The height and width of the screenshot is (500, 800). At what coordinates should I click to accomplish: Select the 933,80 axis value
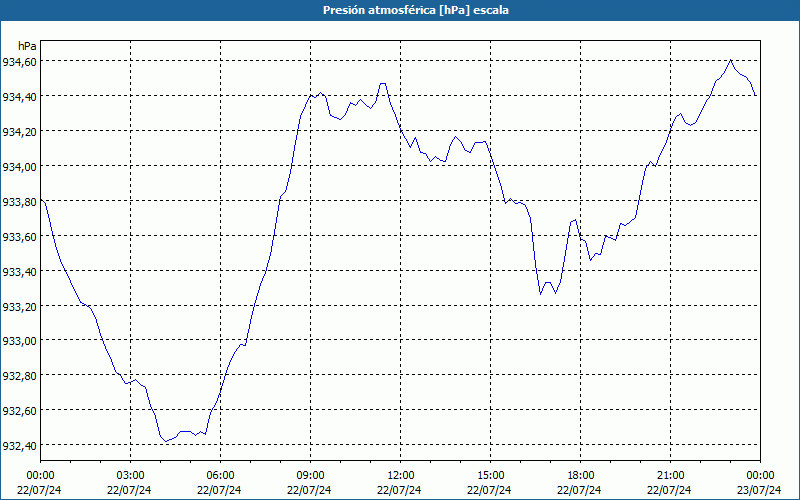pos(19,202)
